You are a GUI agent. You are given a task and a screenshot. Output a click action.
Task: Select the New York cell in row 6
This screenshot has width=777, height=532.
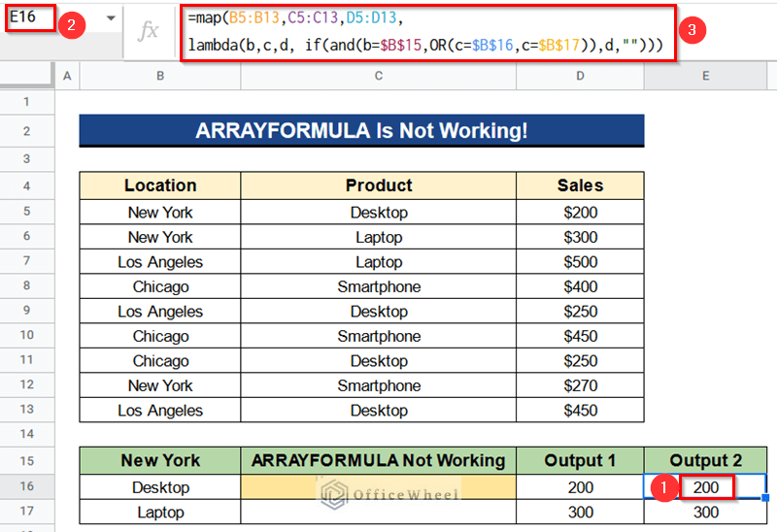click(160, 237)
